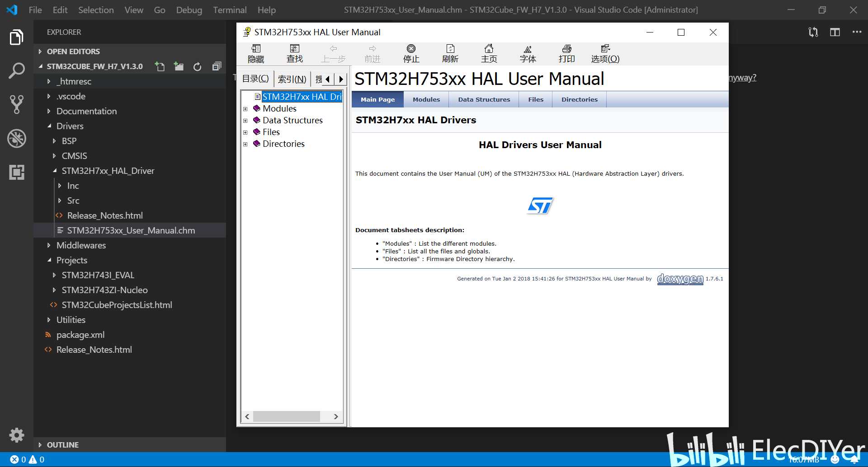Image resolution: width=868 pixels, height=467 pixels.
Task: Open the Source Control view in VS Code
Action: pyautogui.click(x=17, y=104)
